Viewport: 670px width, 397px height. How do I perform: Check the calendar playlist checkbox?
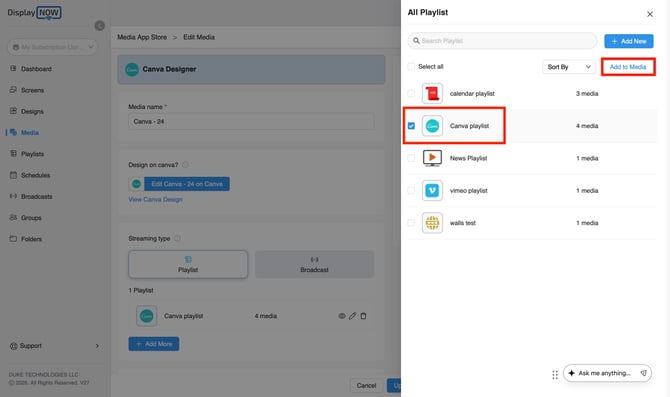411,94
